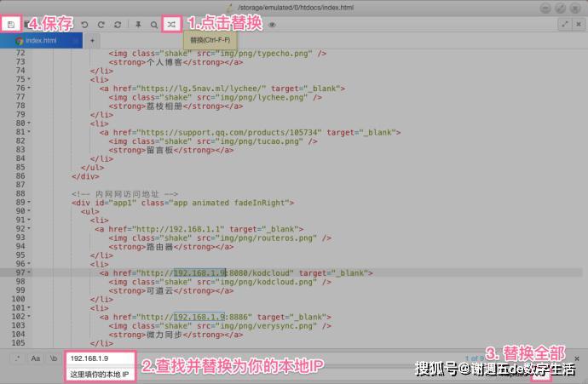Collapse code fold at line 76

pyautogui.click(x=29, y=88)
